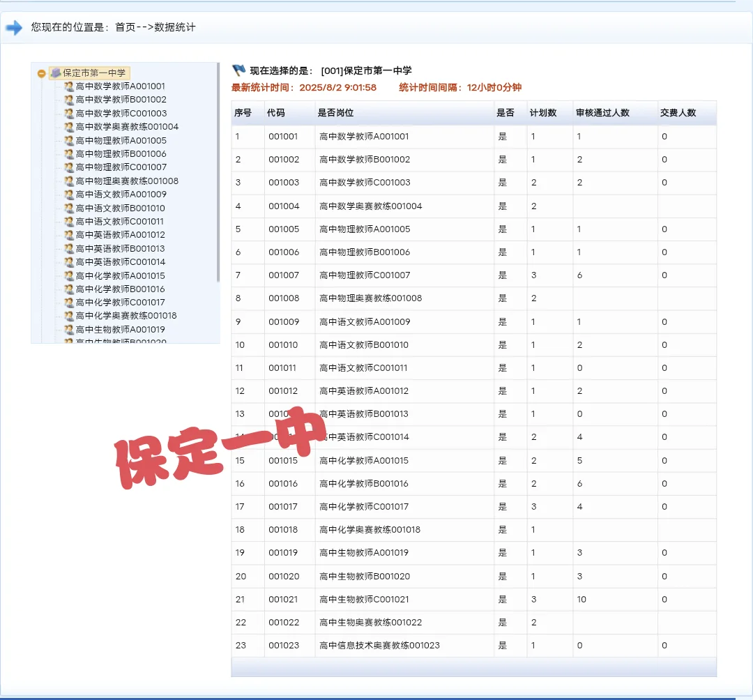Click the blue arrow icon before 您现在的位置是
The image size is (753, 700).
click(15, 27)
